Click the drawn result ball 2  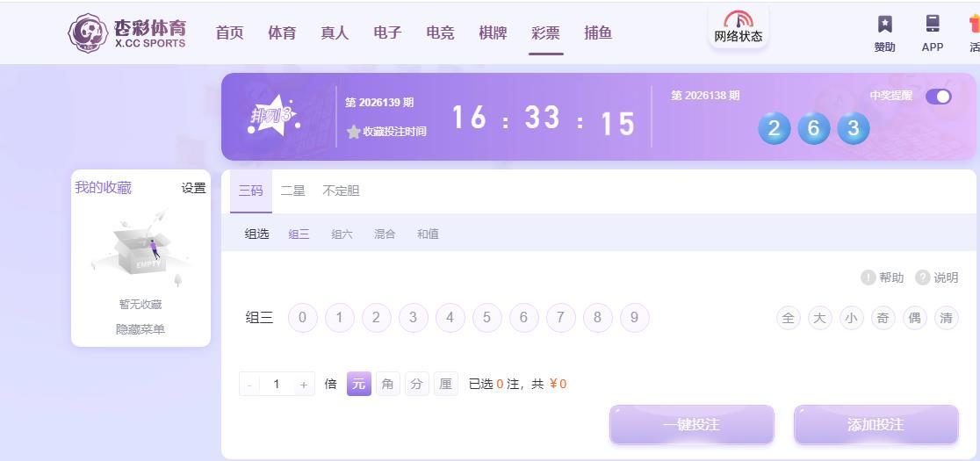coord(774,129)
